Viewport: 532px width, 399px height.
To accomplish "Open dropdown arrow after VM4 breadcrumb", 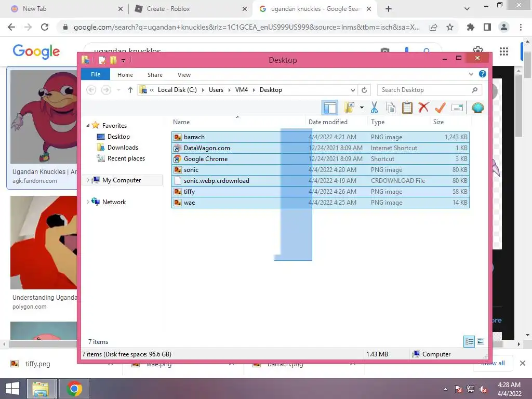I will coord(254,90).
